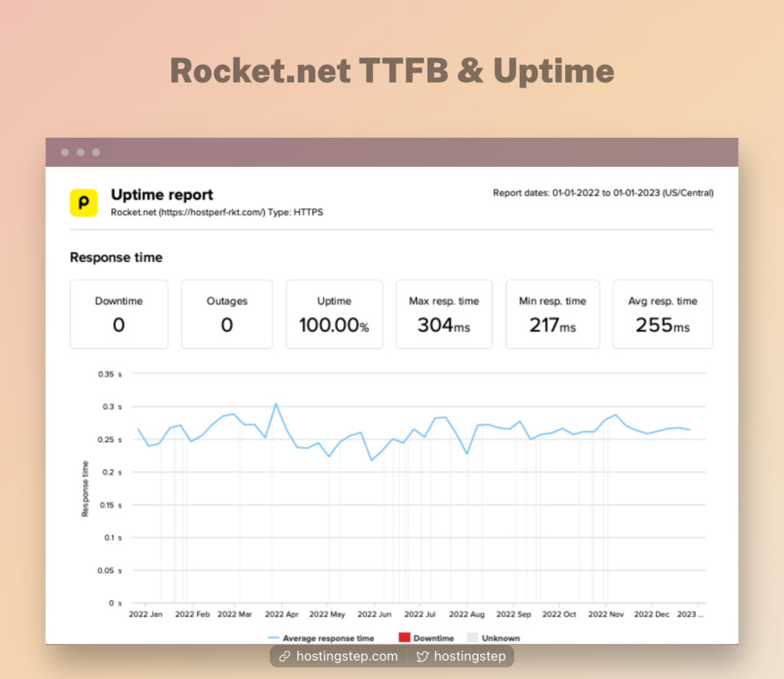Click the 2022 Jul axis label
This screenshot has width=784, height=679.
[x=420, y=614]
